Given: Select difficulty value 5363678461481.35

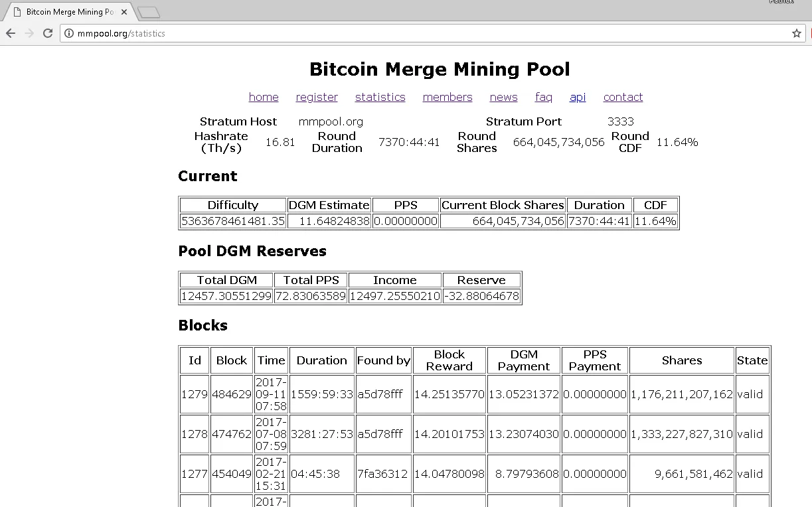Looking at the screenshot, I should [233, 221].
